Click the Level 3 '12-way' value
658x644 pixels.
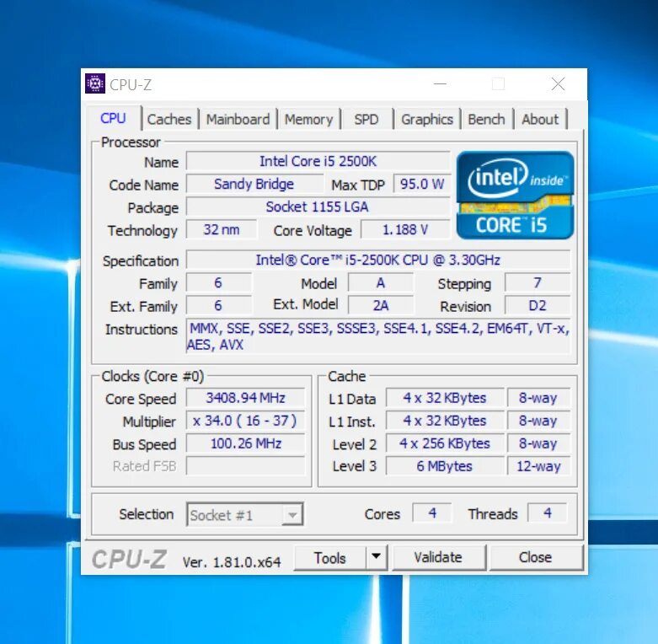538,465
